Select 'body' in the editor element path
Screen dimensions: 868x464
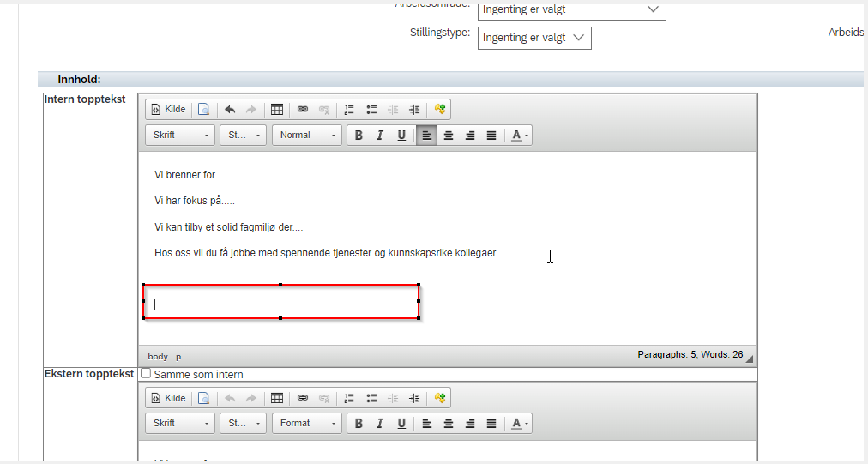click(158, 357)
